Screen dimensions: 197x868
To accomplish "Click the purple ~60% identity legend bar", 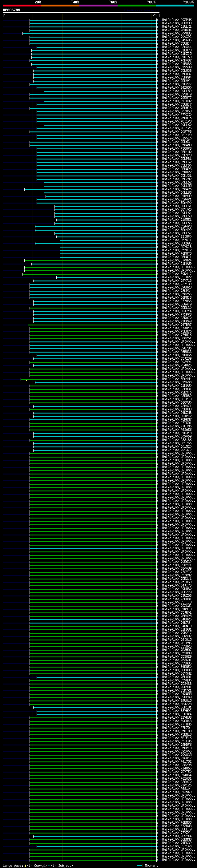I will 99,6.
